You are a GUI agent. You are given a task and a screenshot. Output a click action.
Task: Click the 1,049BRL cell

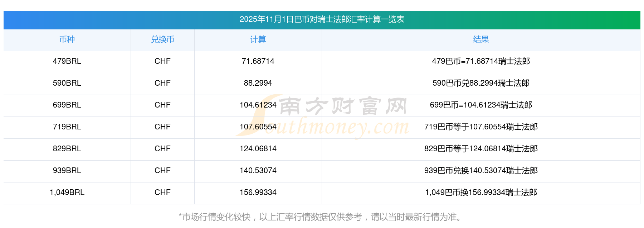(67, 193)
